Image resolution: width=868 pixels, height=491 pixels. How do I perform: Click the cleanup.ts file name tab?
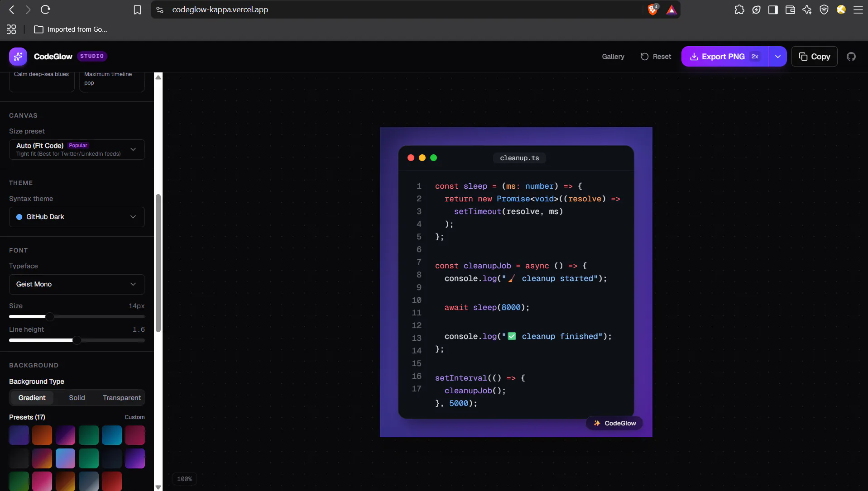pos(519,158)
